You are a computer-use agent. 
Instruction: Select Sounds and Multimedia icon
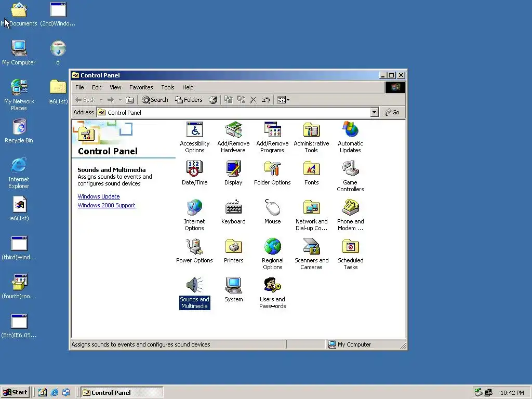pos(194,293)
